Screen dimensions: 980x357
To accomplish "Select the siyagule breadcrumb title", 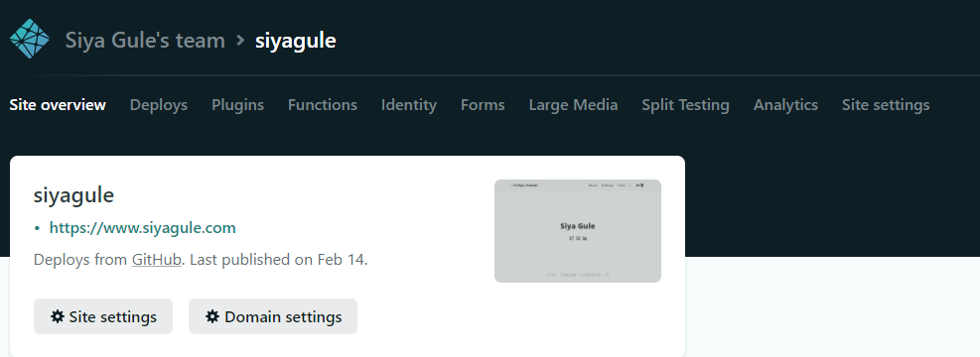I will point(296,41).
